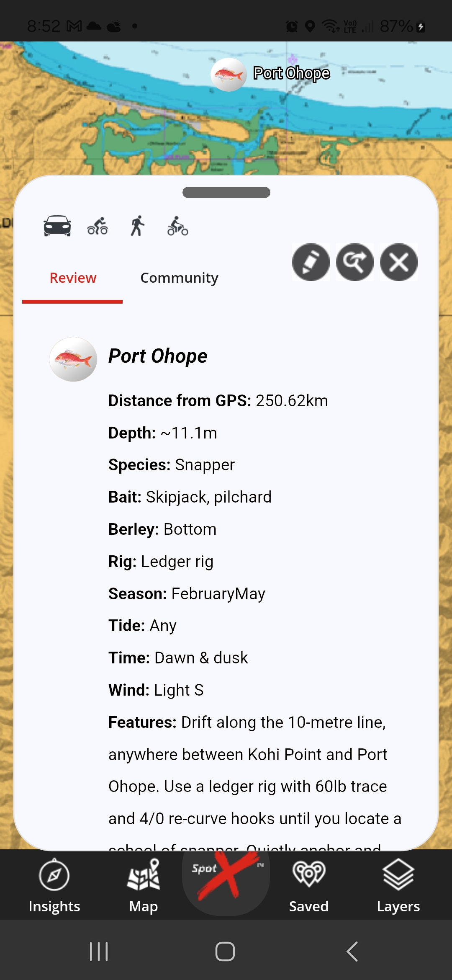Tap the magnifier zoom-to-spot icon
The width and height of the screenshot is (452, 980).
pyautogui.click(x=355, y=262)
